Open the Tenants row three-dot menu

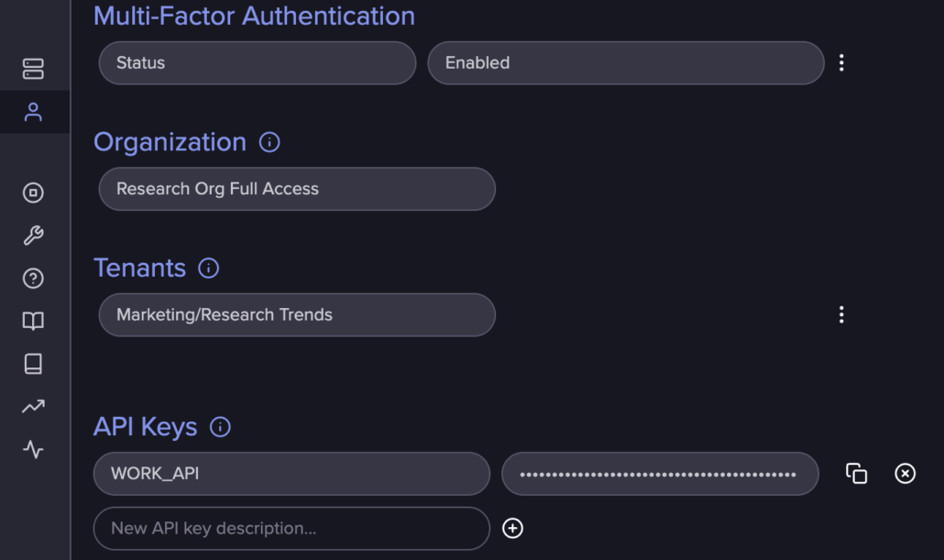(x=841, y=315)
